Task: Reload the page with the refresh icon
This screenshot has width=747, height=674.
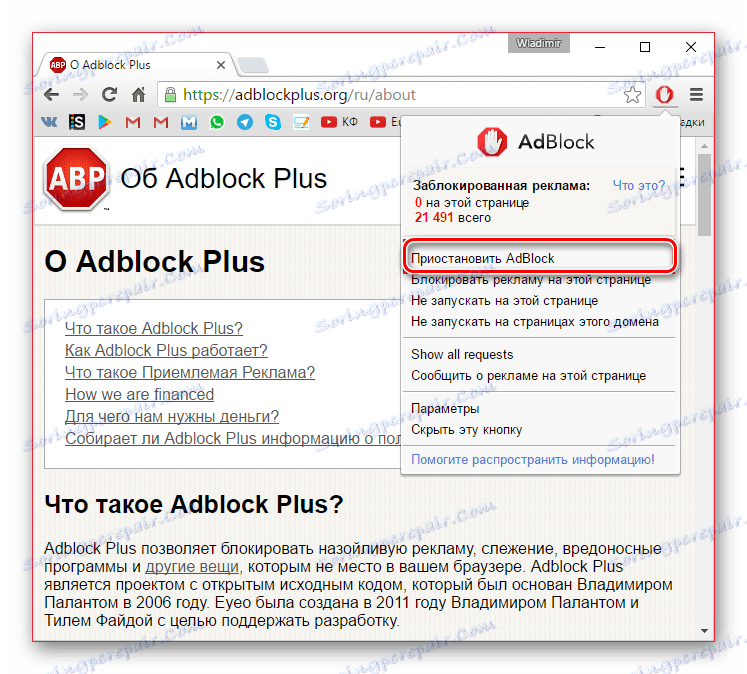Action: coord(109,94)
